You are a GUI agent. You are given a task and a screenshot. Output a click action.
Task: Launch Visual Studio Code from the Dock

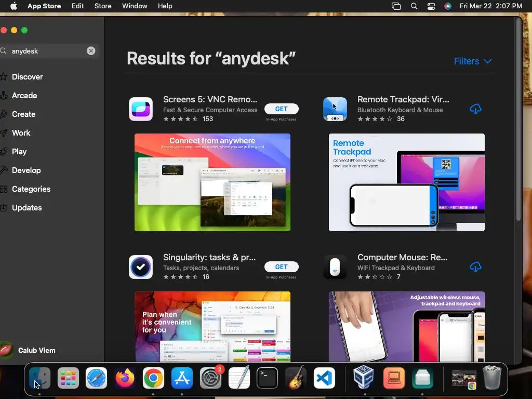click(x=324, y=378)
